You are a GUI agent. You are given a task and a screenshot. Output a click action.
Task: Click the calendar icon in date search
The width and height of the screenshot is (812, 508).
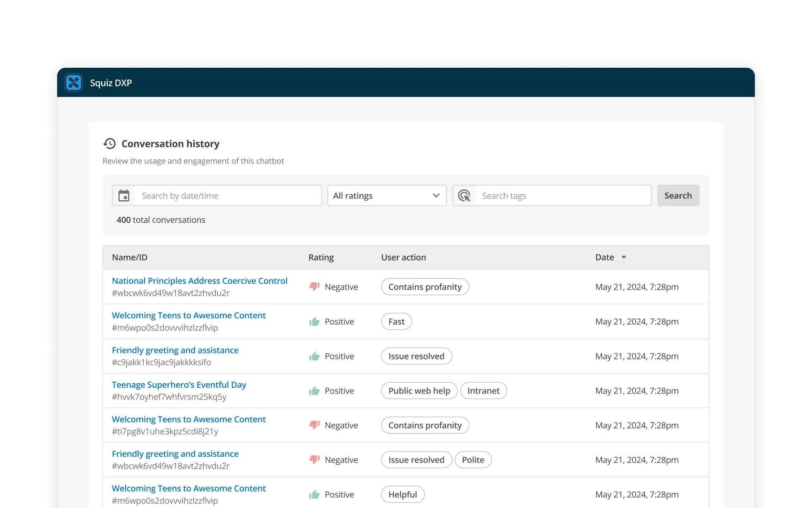click(124, 196)
